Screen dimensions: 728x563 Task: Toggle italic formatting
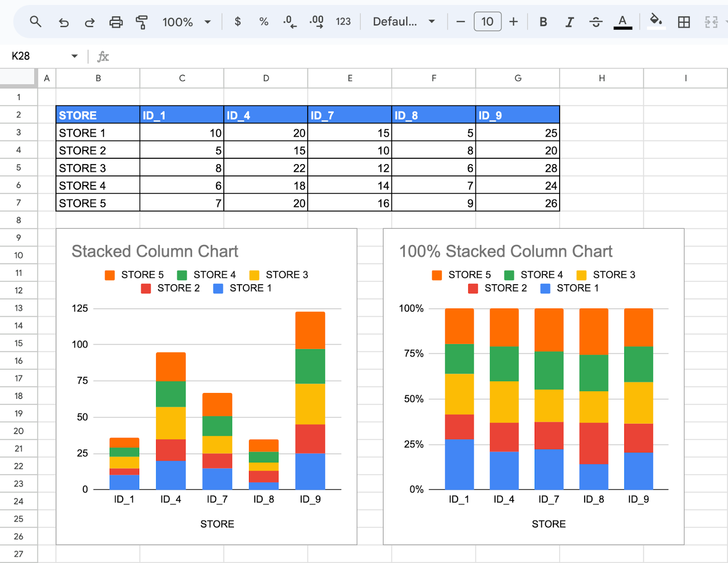pos(569,22)
